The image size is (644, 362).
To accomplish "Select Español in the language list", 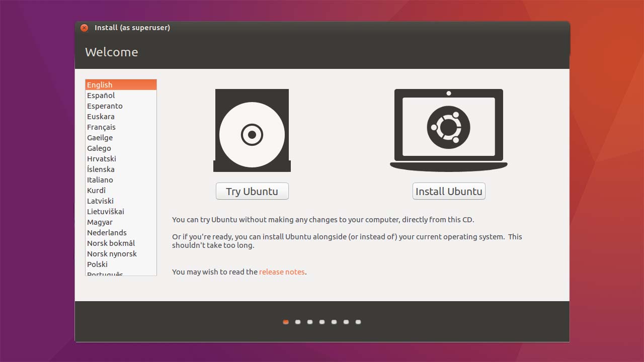I will point(121,95).
